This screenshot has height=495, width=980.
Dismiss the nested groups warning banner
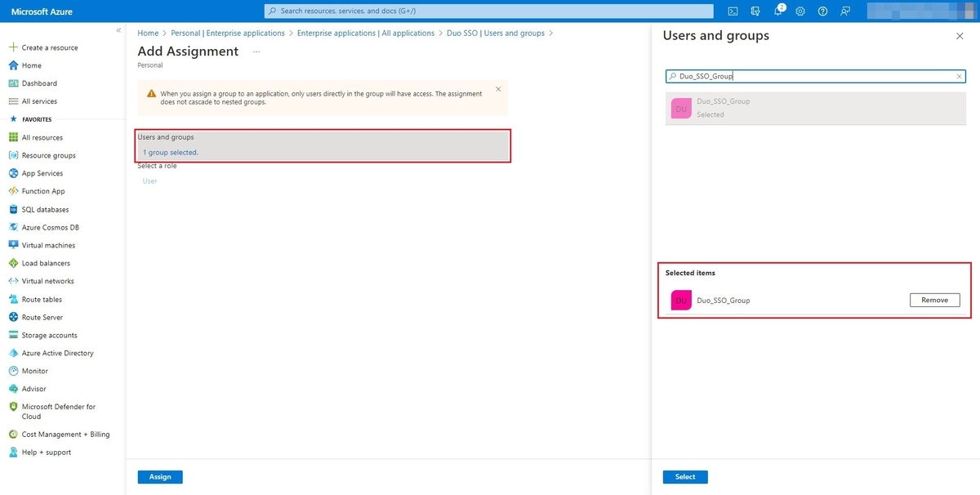pyautogui.click(x=498, y=89)
